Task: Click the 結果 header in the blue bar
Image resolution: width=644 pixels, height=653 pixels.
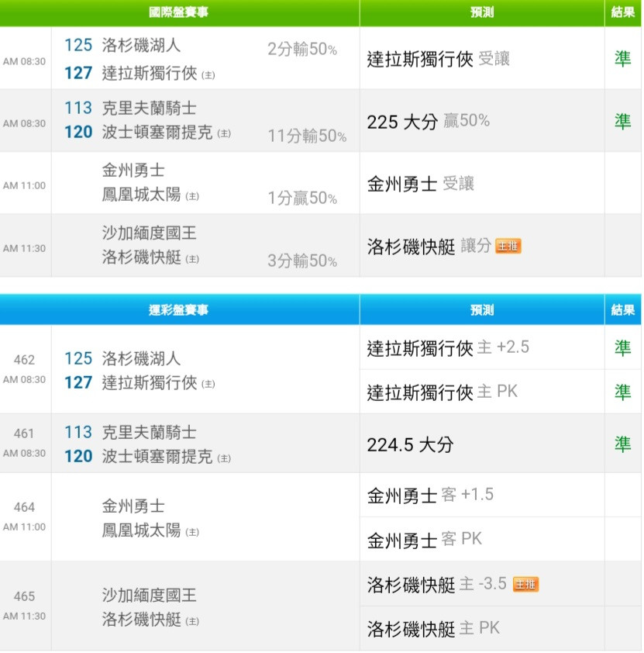Action: pos(623,309)
